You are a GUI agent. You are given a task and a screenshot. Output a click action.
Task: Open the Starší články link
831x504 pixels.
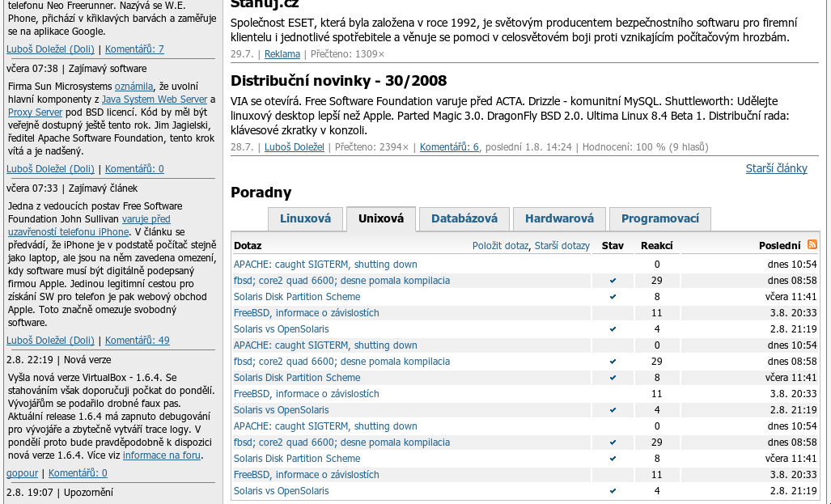(x=777, y=168)
